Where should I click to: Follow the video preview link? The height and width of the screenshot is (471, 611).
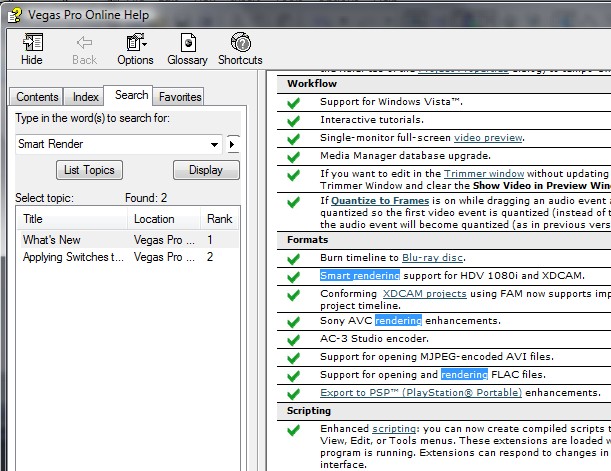click(x=488, y=138)
